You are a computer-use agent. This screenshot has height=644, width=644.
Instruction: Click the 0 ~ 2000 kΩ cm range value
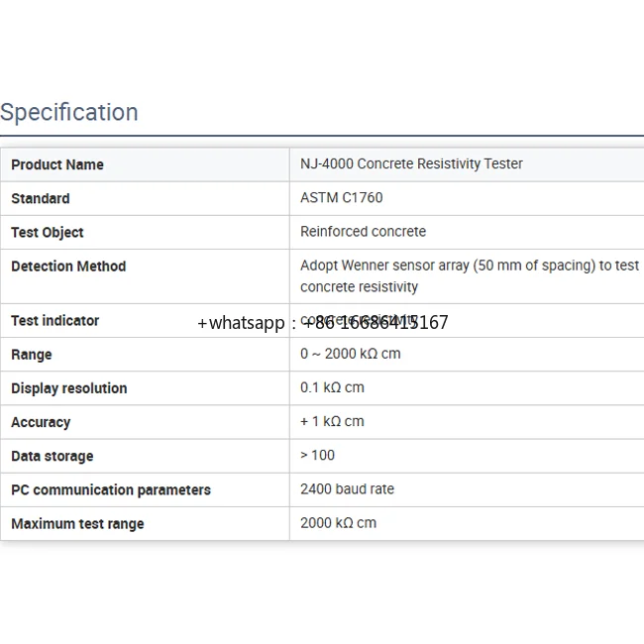pos(351,354)
